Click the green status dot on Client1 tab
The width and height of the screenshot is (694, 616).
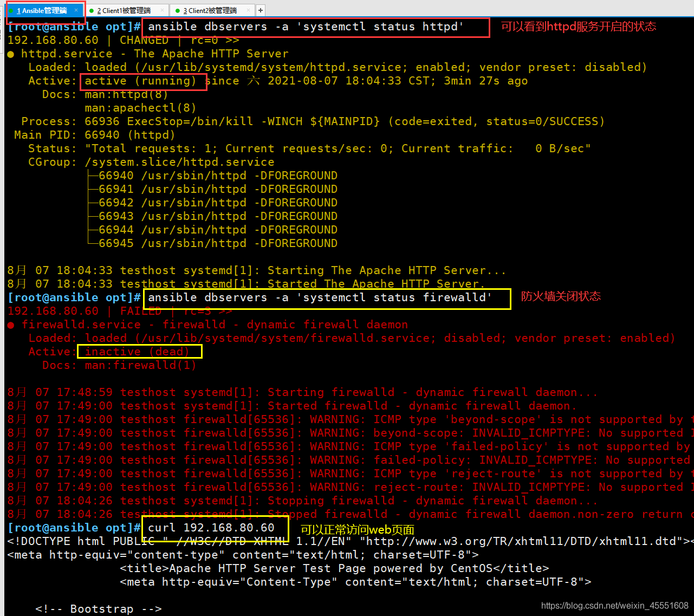92,11
